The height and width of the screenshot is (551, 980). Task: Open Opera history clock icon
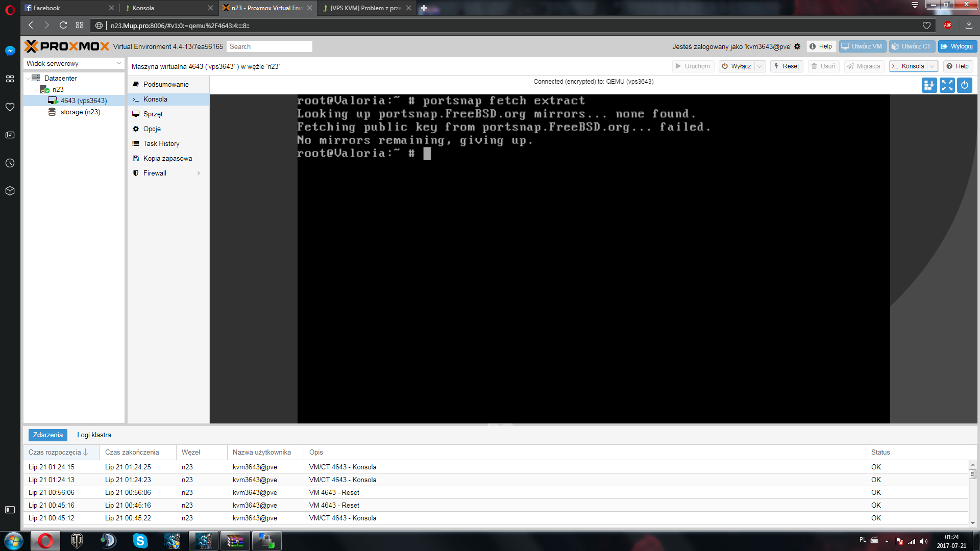point(10,163)
